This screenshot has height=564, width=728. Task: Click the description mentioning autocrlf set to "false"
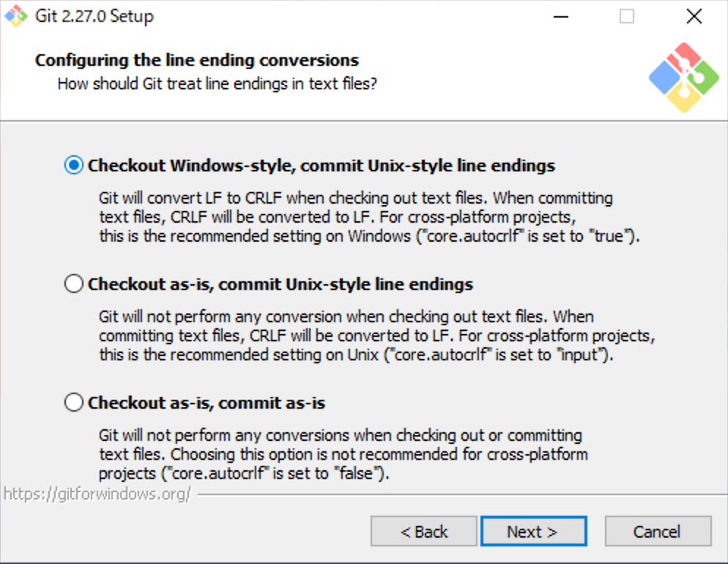tap(343, 454)
